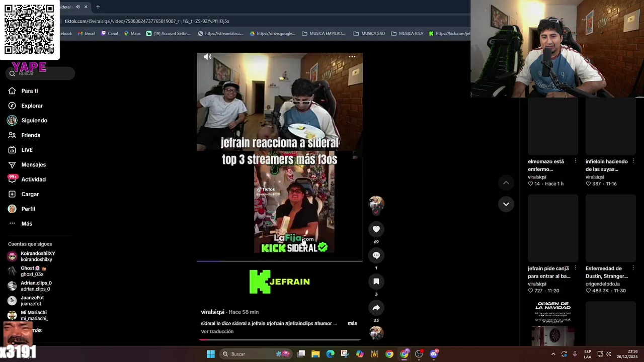Open Discord from taskbar

point(434,354)
